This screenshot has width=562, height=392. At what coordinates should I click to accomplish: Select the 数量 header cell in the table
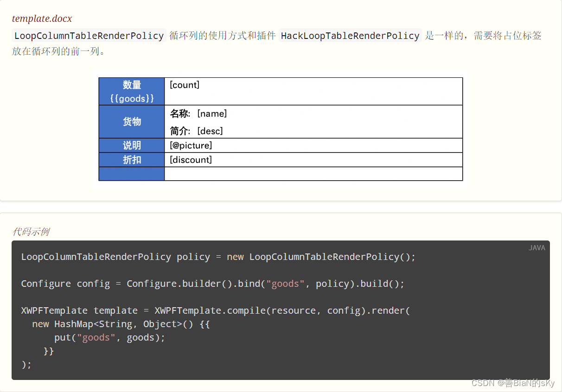click(x=131, y=85)
